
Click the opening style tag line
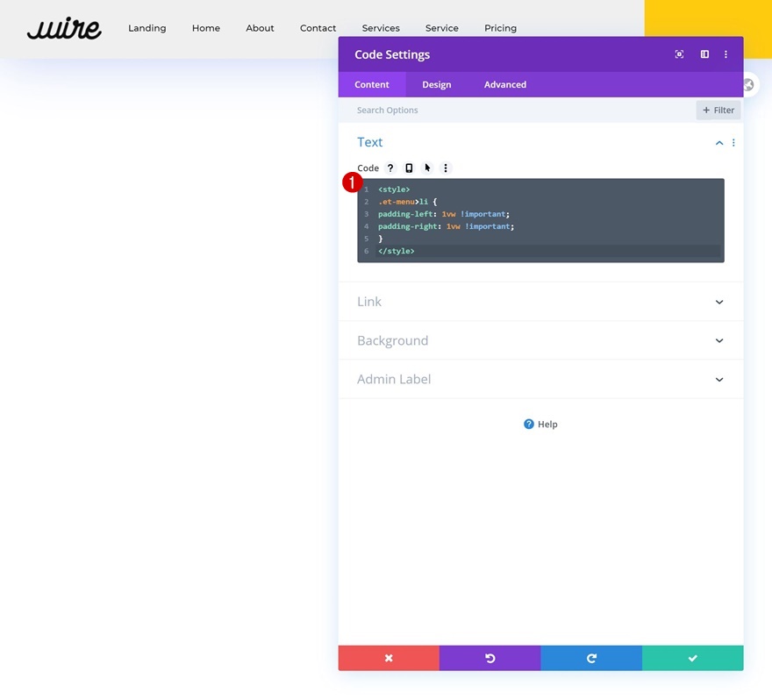[394, 189]
